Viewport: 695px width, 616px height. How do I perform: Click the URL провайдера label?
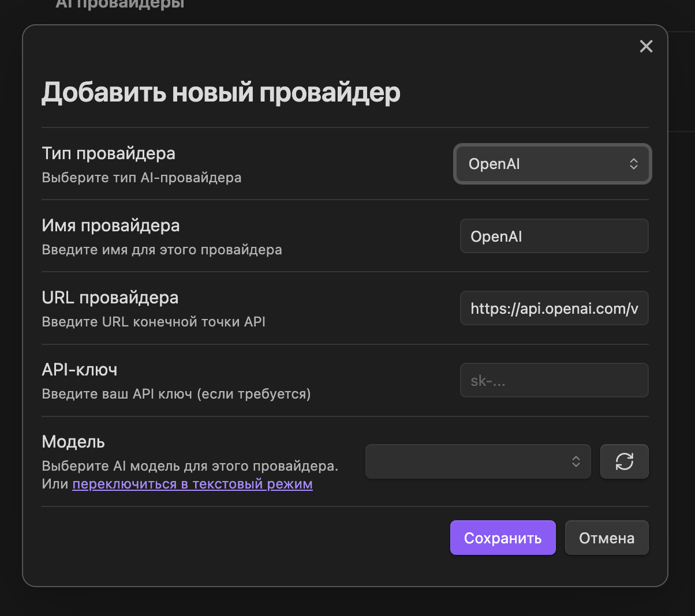coord(110,298)
